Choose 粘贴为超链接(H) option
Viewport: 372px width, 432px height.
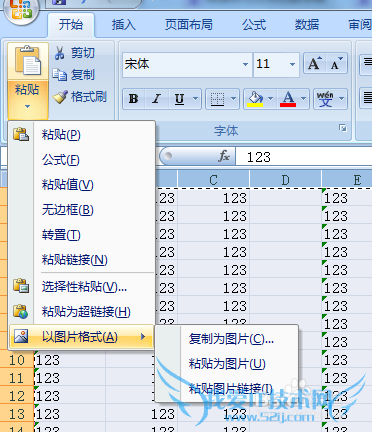click(x=82, y=312)
